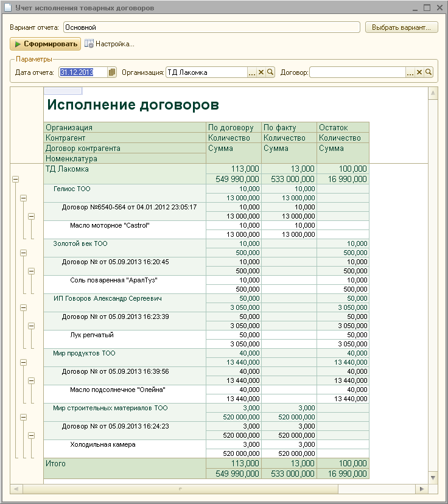Collapse the ИП Говоров Александр Сергеевич group
Viewport: 448px width, 504px height.
24,307
